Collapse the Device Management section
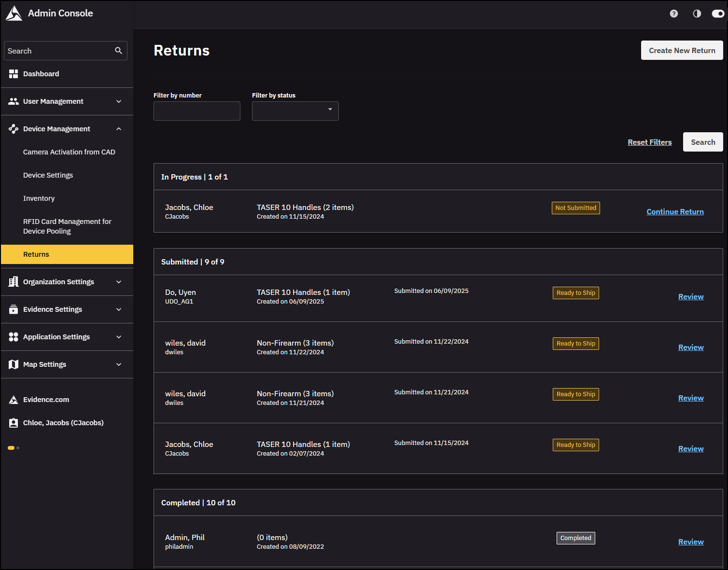The height and width of the screenshot is (570, 728). (x=119, y=128)
